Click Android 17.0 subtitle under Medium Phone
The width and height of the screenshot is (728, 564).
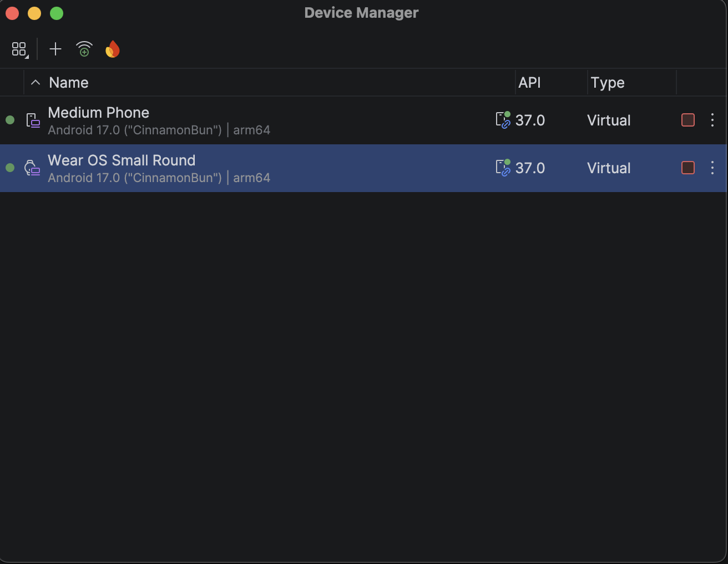point(159,130)
